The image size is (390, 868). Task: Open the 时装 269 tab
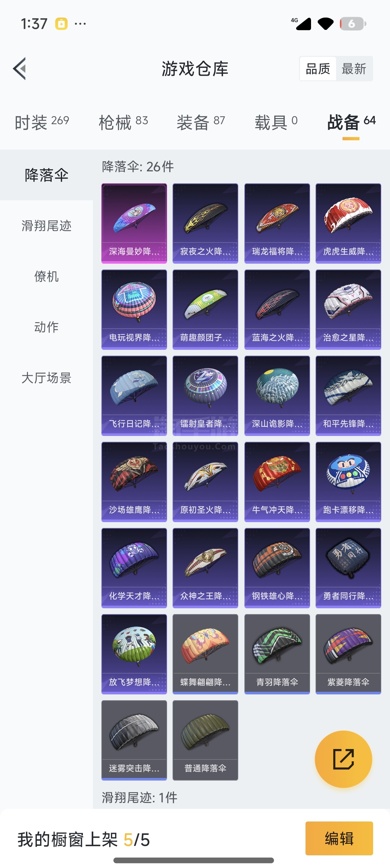tap(42, 122)
